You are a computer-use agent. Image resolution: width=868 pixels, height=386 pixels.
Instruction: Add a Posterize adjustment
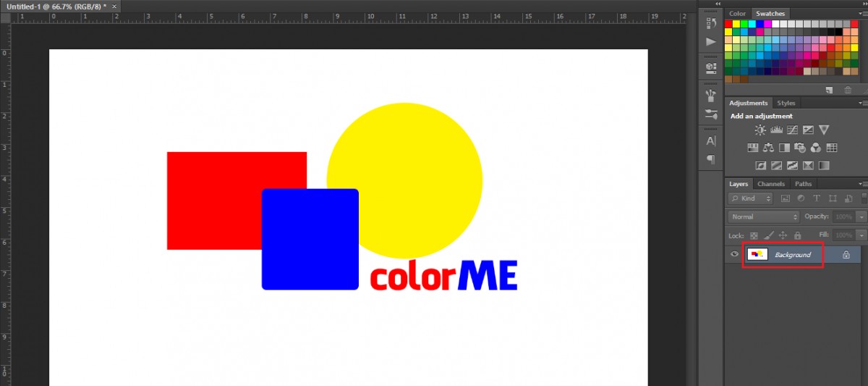coord(776,166)
